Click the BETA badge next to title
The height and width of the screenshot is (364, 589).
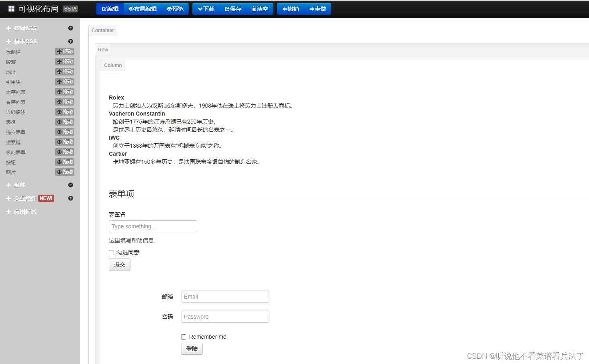[70, 9]
